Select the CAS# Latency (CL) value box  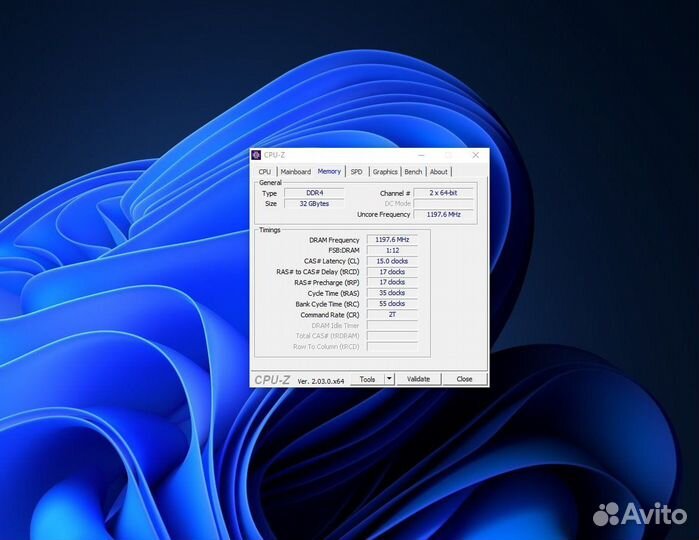[x=392, y=261]
